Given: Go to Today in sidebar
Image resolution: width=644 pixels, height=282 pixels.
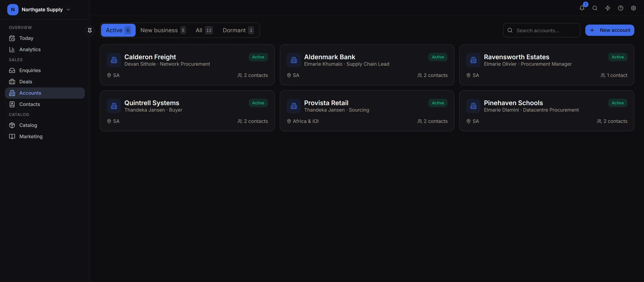Looking at the screenshot, I should tap(45, 38).
